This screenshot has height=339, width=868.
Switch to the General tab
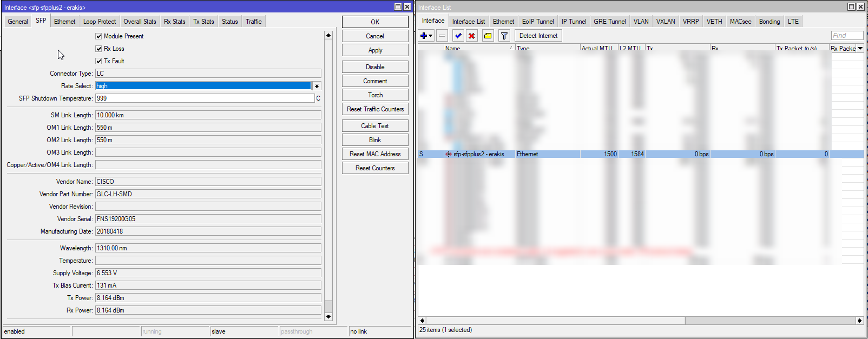[x=18, y=22]
